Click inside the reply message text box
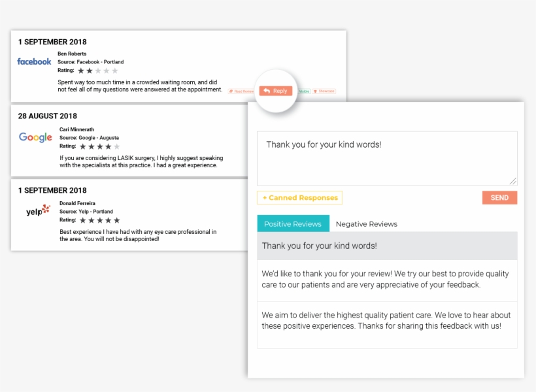The height and width of the screenshot is (392, 536). 386,157
